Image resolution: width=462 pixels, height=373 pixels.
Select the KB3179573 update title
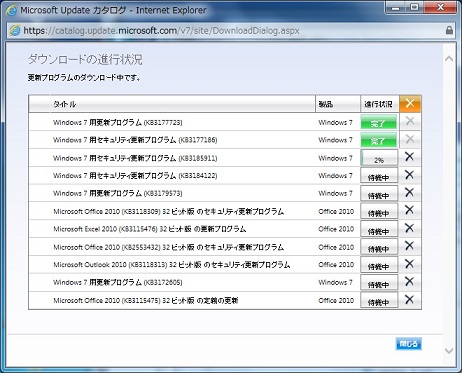pos(118,193)
